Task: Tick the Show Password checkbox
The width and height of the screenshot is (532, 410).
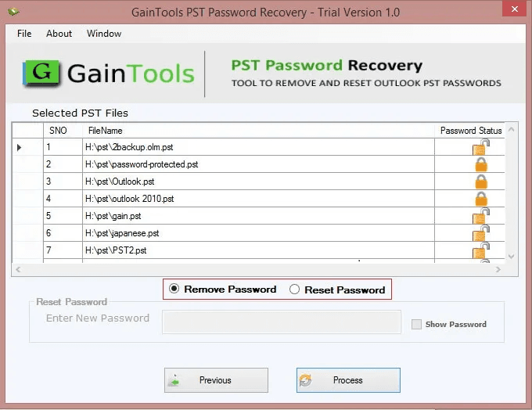Action: point(416,324)
